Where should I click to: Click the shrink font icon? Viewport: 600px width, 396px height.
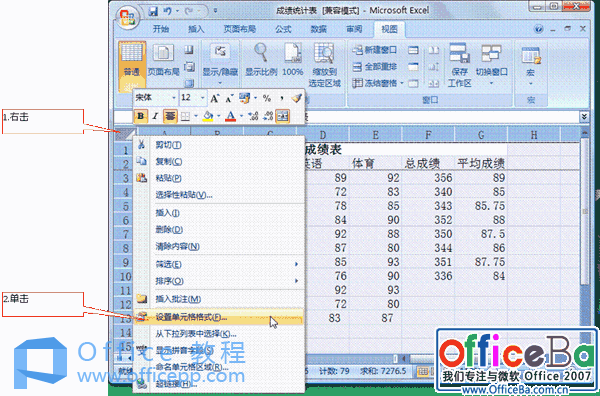pos(229,99)
